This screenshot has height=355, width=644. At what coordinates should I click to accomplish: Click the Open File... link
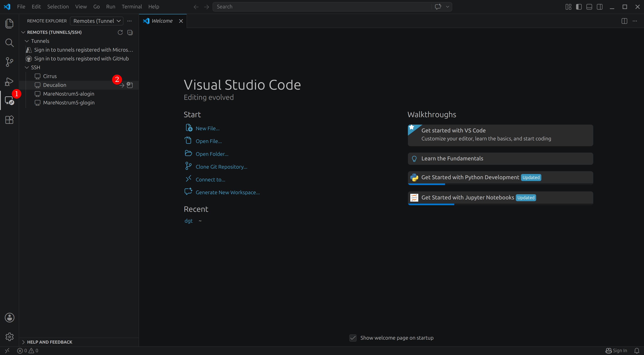209,141
